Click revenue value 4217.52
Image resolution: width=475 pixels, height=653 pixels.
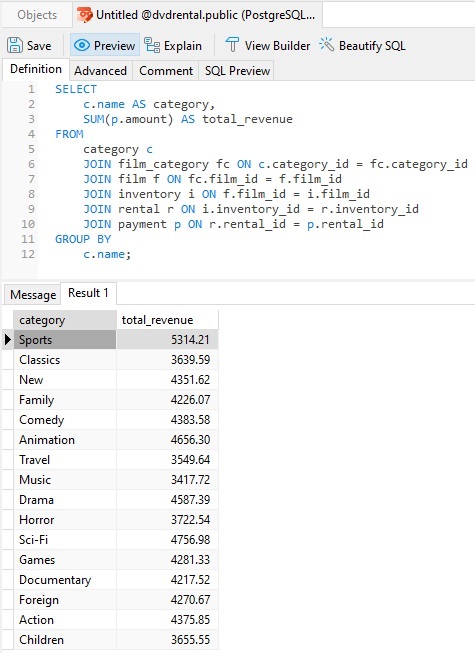[x=190, y=579]
